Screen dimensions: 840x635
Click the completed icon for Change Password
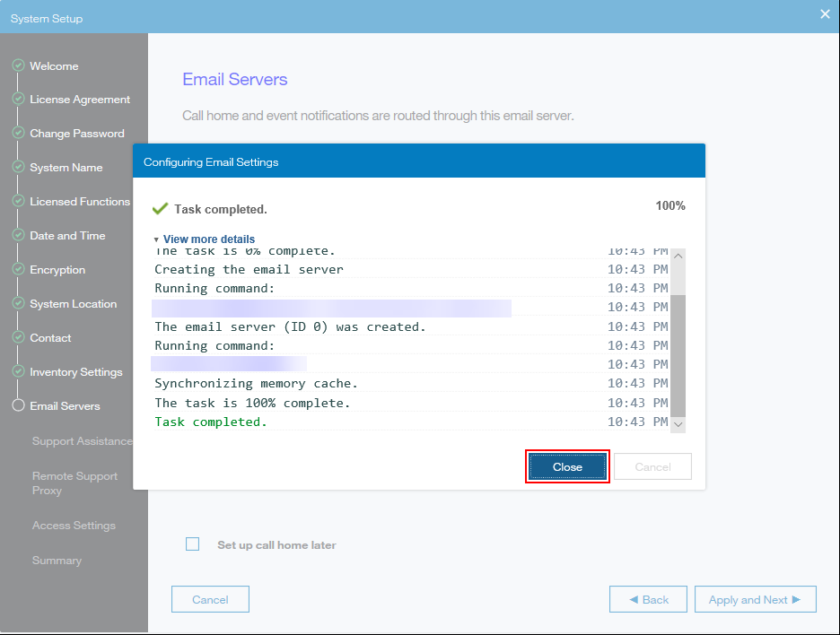(x=18, y=134)
